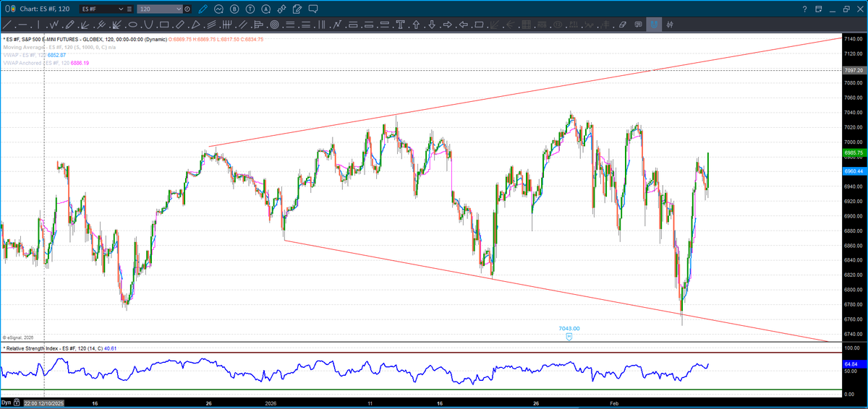Select the parallel channel lines tool
Screen dimensions: 868x409
(243, 25)
